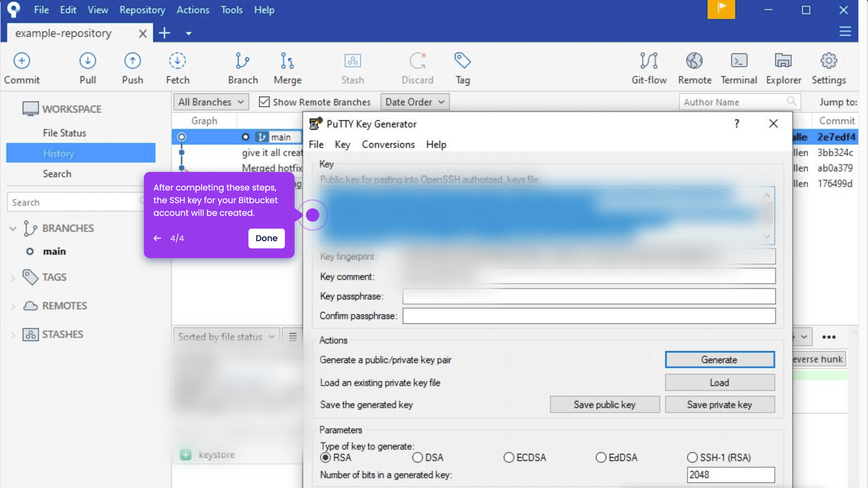Click the Fetch toolbar icon
This screenshot has width=868, height=488.
pos(178,61)
